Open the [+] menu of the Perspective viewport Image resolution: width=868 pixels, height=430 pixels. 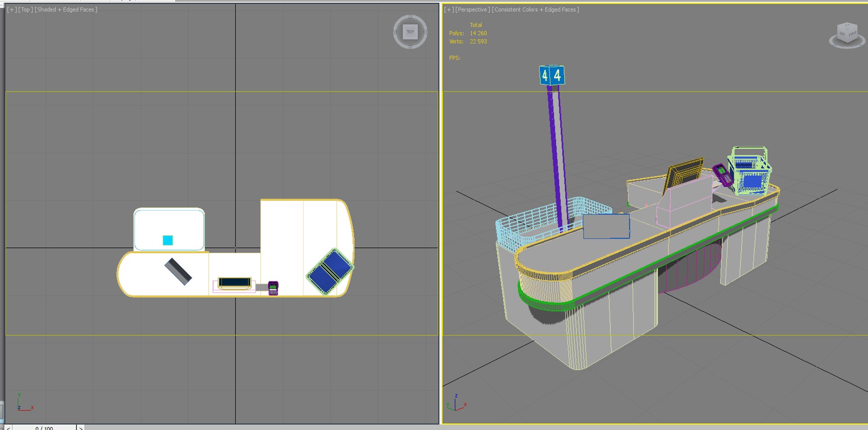(448, 9)
